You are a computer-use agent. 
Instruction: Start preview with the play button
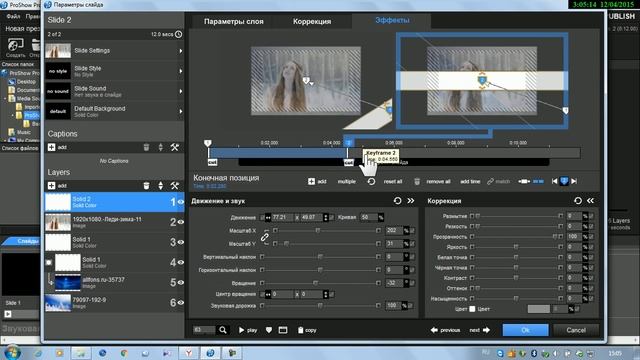[x=248, y=330]
